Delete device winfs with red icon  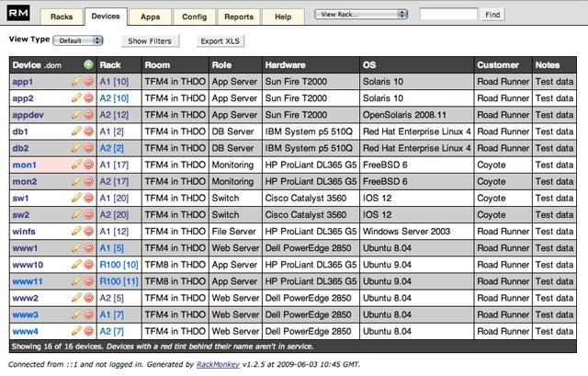tap(89, 231)
